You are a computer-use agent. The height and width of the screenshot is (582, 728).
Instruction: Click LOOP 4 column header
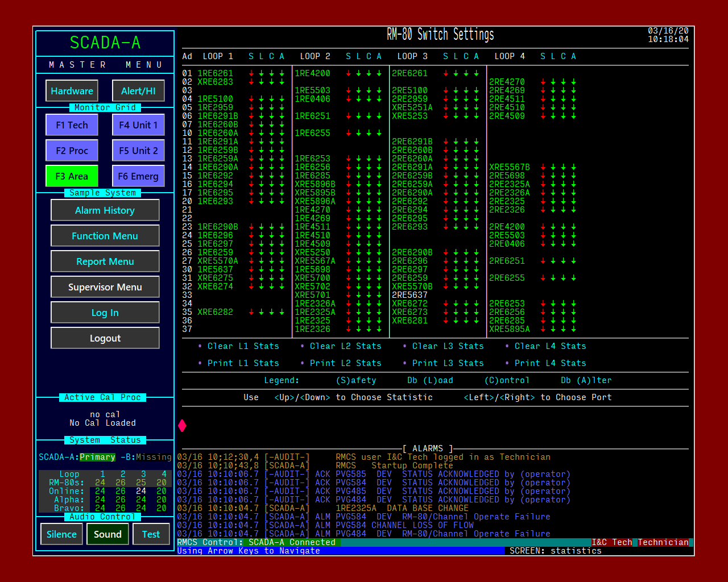click(x=510, y=56)
